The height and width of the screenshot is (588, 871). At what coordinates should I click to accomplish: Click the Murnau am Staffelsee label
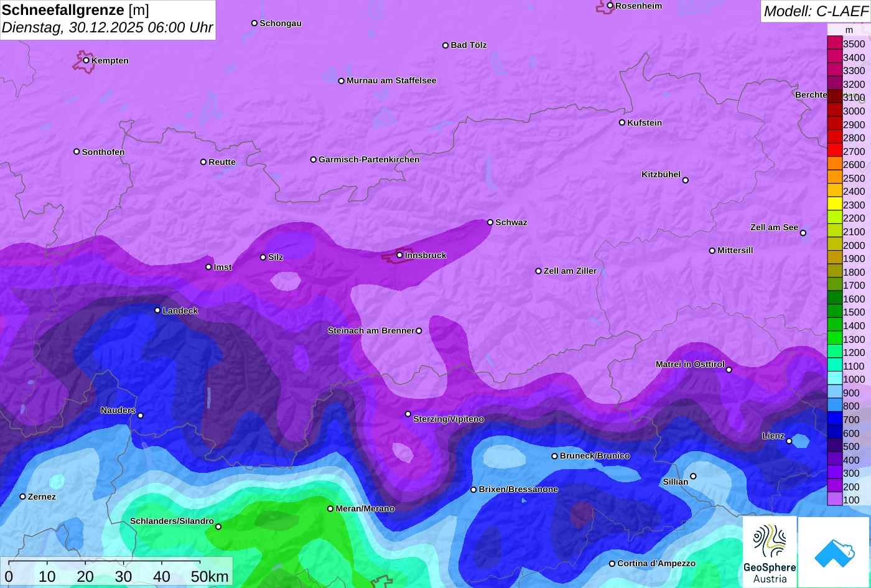[391, 80]
